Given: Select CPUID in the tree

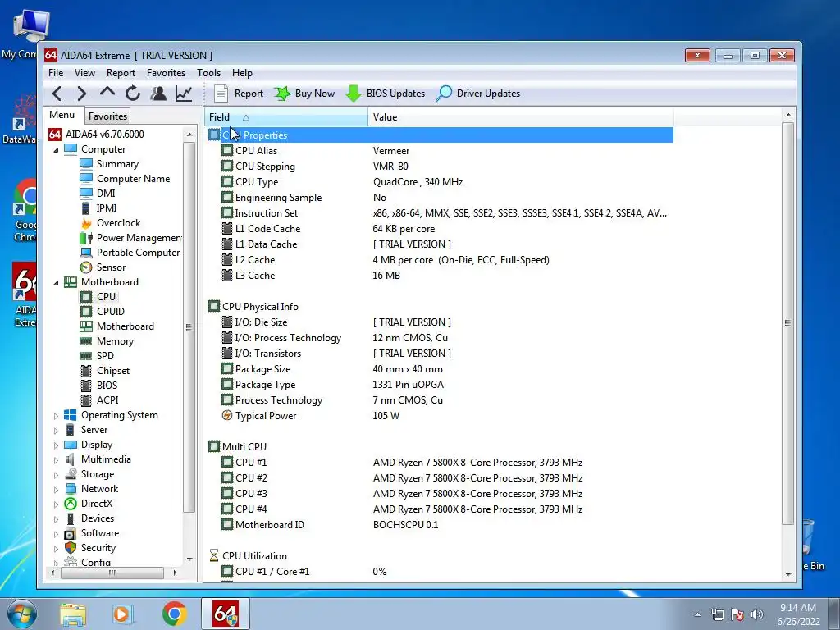Looking at the screenshot, I should coord(103,311).
